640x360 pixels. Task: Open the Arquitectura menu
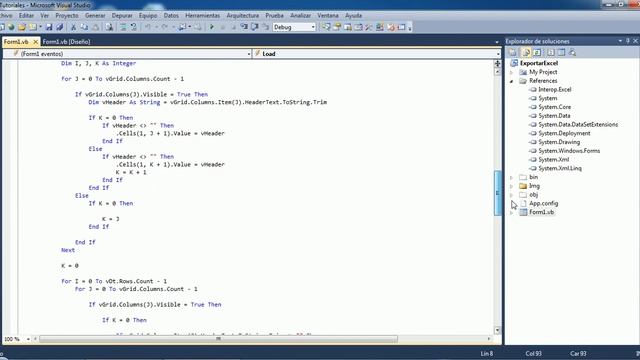243,16
